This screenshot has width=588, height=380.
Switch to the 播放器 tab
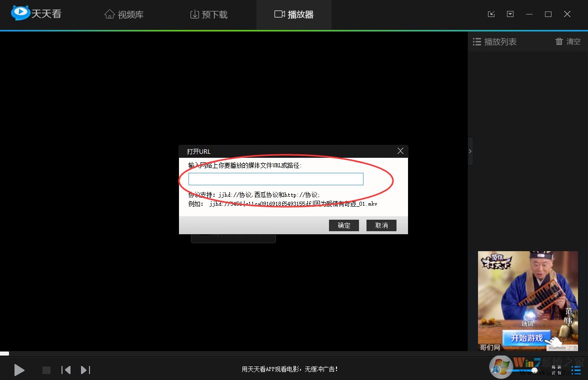294,14
